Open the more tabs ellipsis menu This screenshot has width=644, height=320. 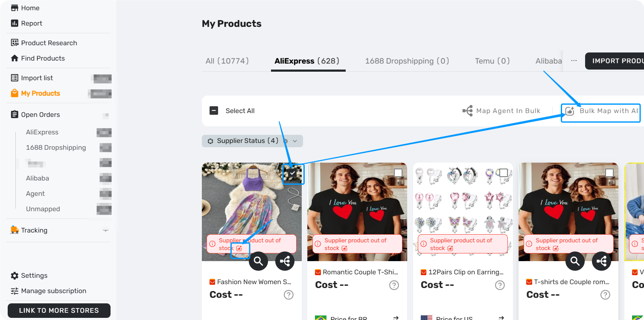click(x=574, y=61)
